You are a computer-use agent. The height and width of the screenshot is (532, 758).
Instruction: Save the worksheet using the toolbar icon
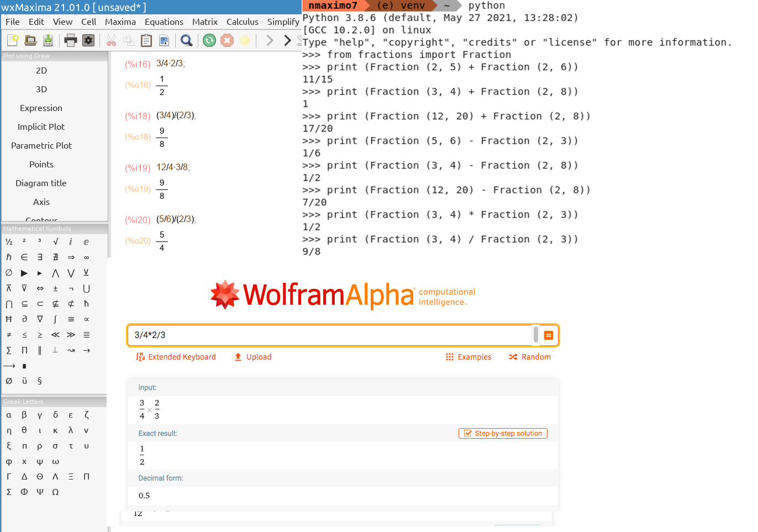pos(48,40)
